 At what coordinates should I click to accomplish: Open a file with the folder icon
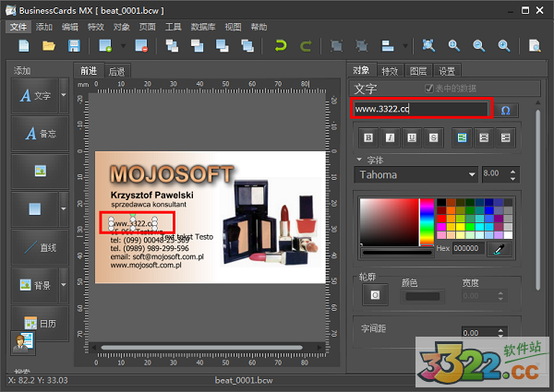click(x=49, y=46)
